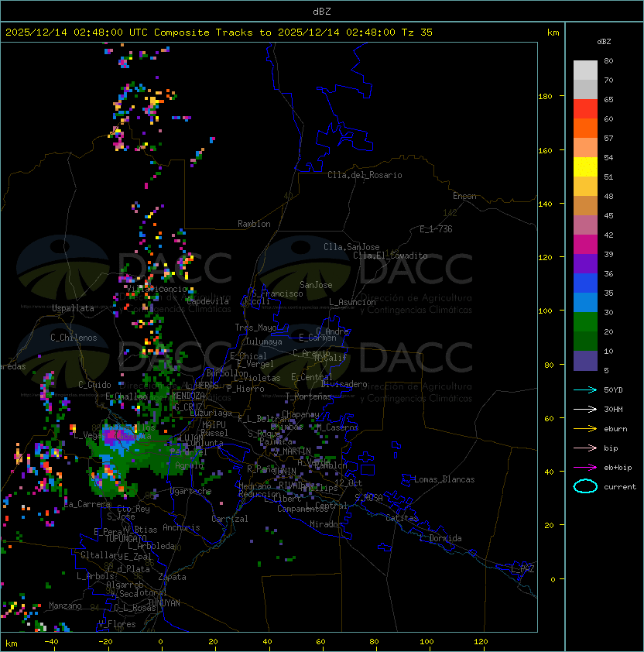Click the yellow eburn arrow legend icon
The image size is (644, 652).
tap(585, 429)
